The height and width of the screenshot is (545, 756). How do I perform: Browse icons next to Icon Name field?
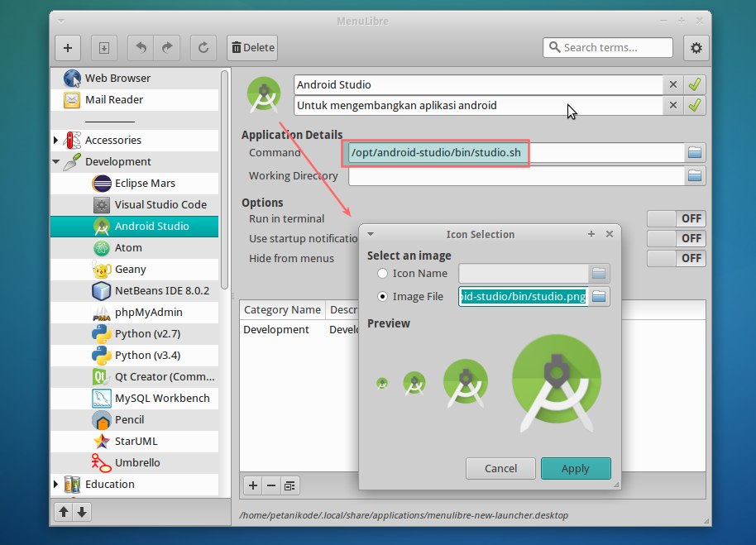pos(599,273)
